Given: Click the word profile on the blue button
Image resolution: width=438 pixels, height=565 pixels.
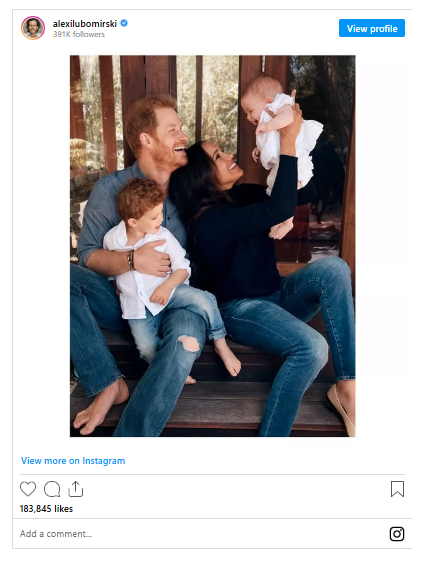Looking at the screenshot, I should (x=385, y=28).
